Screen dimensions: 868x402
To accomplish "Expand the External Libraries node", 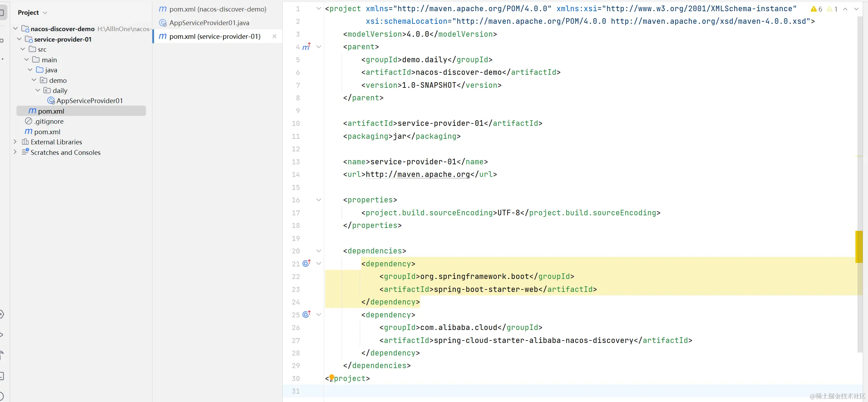I will 15,142.
